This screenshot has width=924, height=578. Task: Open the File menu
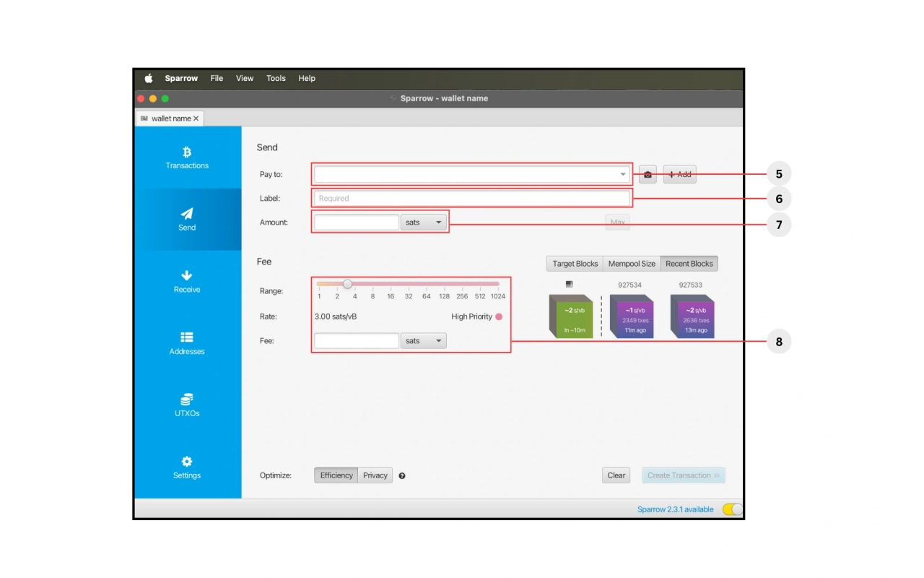point(217,78)
